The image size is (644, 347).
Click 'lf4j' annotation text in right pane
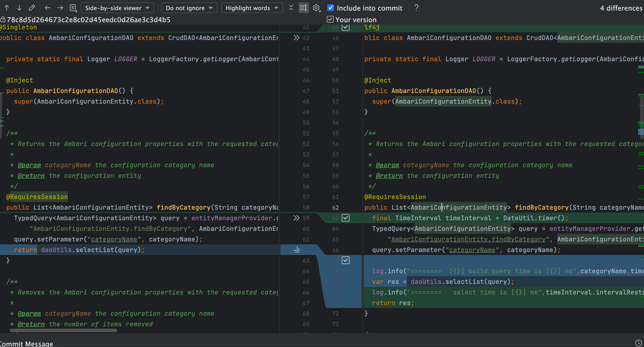[x=372, y=27]
